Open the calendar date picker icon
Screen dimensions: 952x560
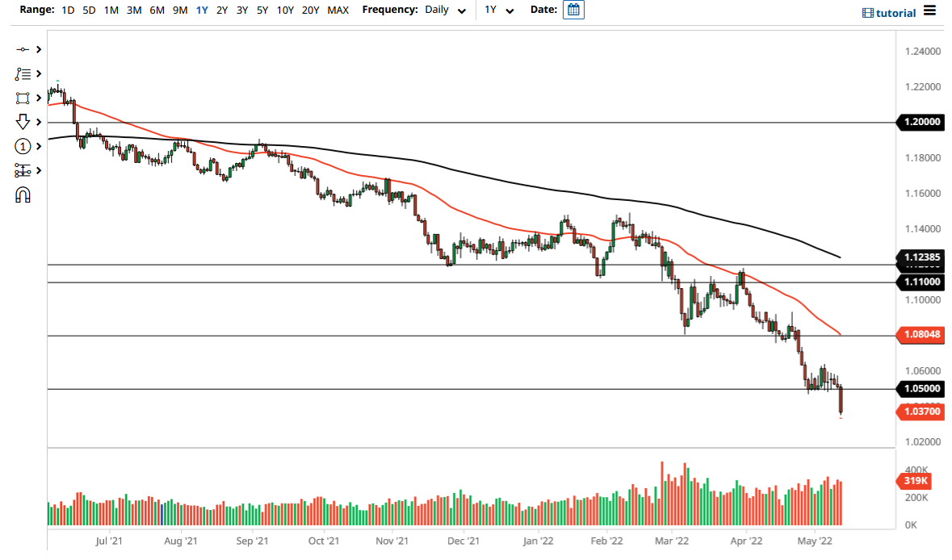coord(573,10)
